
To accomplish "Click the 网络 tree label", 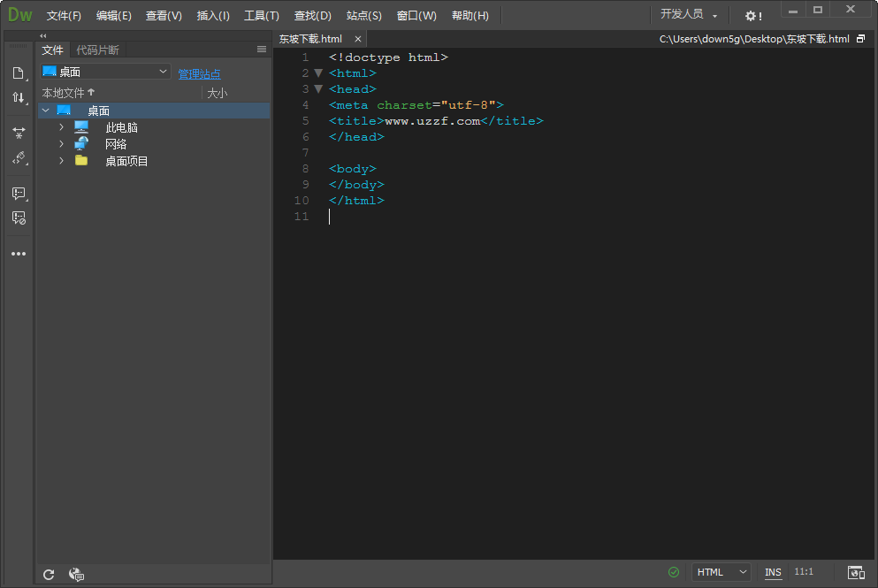I will (116, 144).
